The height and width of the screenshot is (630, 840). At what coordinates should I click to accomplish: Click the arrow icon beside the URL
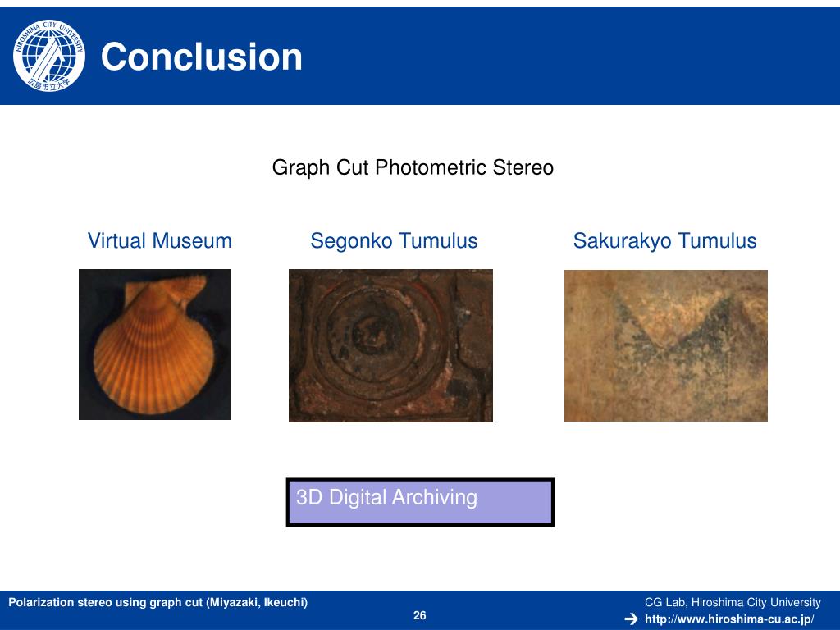click(631, 619)
